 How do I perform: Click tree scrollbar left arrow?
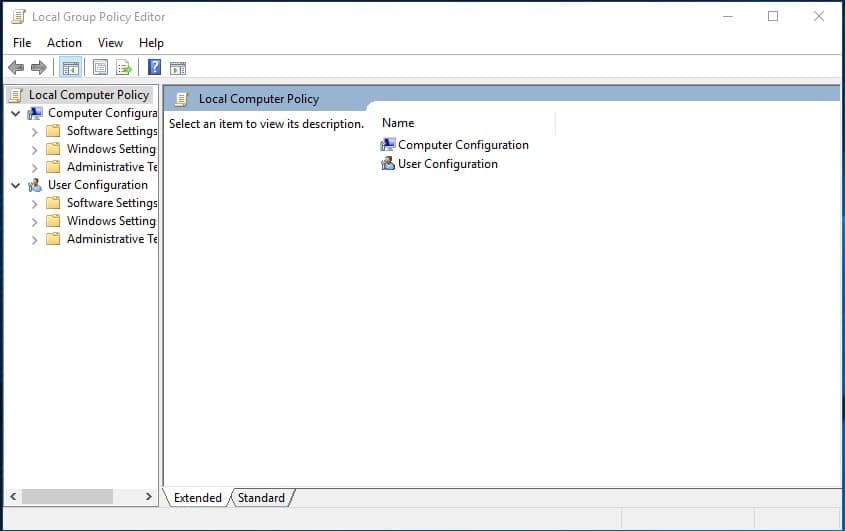[13, 496]
